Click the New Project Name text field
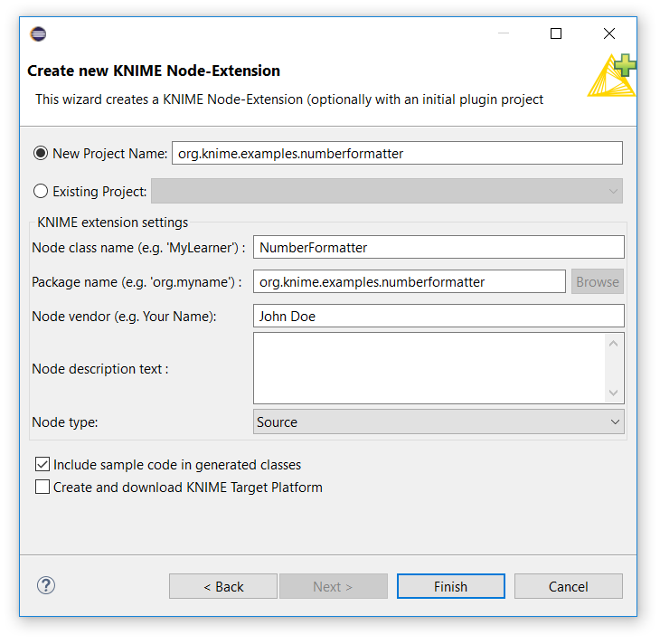This screenshot has width=660, height=644. [397, 154]
